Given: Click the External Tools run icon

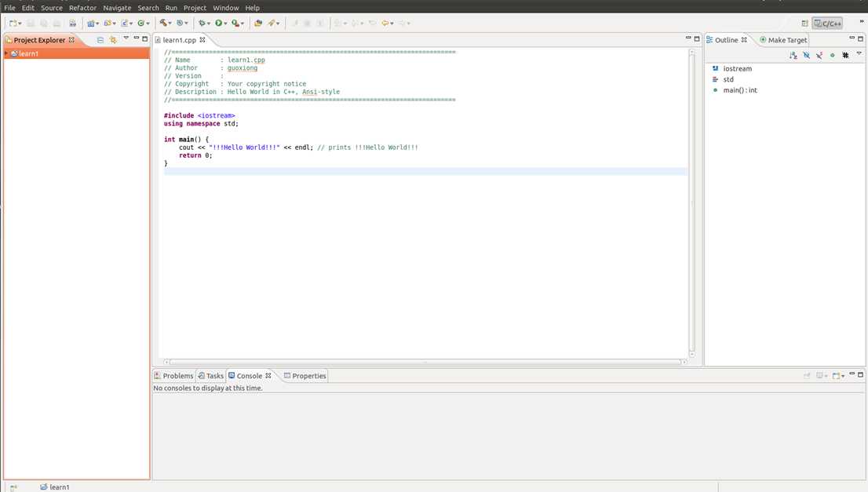Looking at the screenshot, I should coord(235,24).
